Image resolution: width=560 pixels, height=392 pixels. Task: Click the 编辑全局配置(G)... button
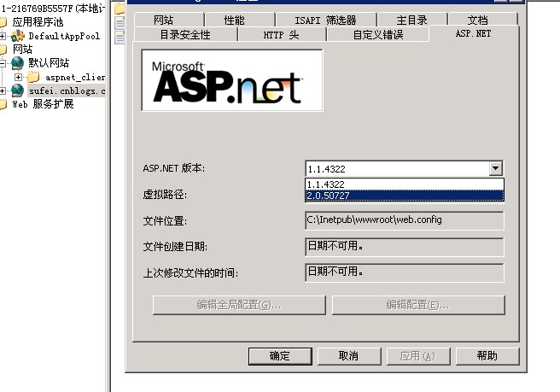[239, 305]
